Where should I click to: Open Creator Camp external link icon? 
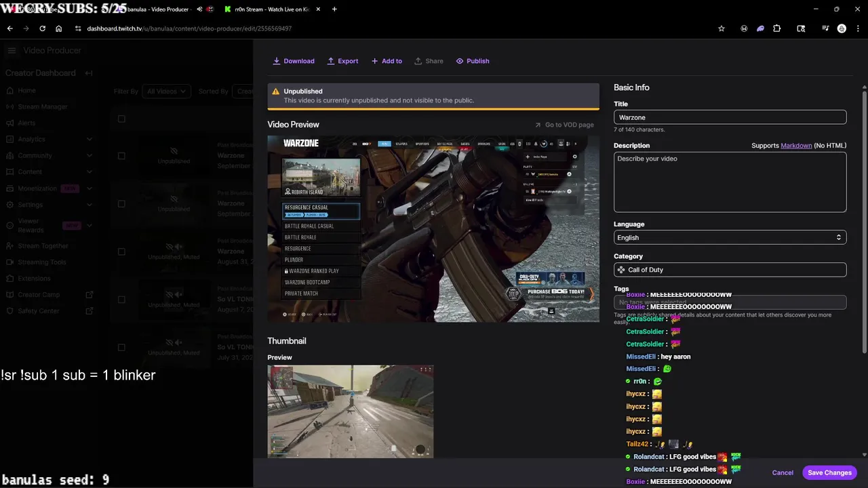tap(90, 295)
